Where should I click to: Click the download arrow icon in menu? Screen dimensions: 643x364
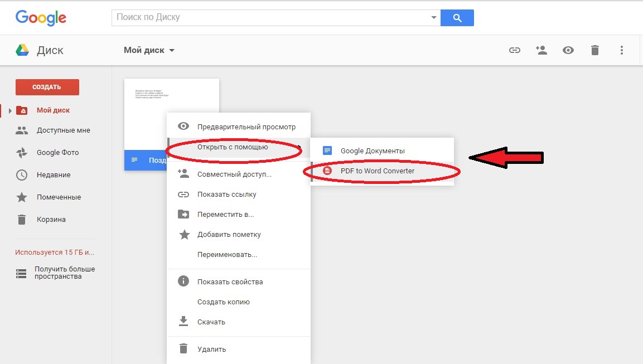tap(183, 322)
